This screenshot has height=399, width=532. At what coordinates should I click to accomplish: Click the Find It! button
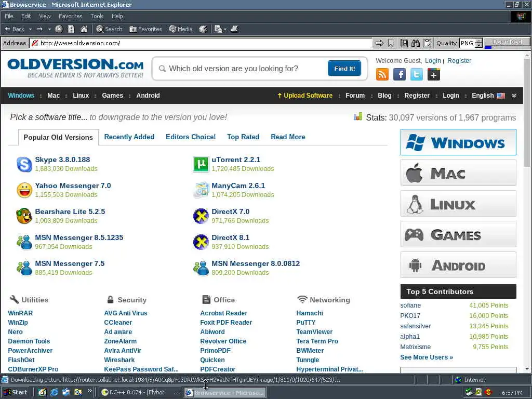coord(344,68)
